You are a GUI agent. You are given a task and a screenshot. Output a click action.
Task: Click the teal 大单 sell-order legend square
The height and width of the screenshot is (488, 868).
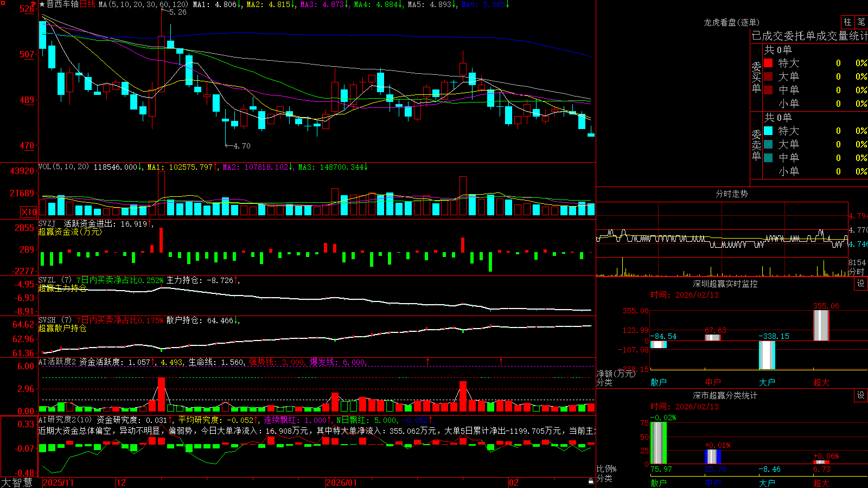pyautogui.click(x=768, y=144)
